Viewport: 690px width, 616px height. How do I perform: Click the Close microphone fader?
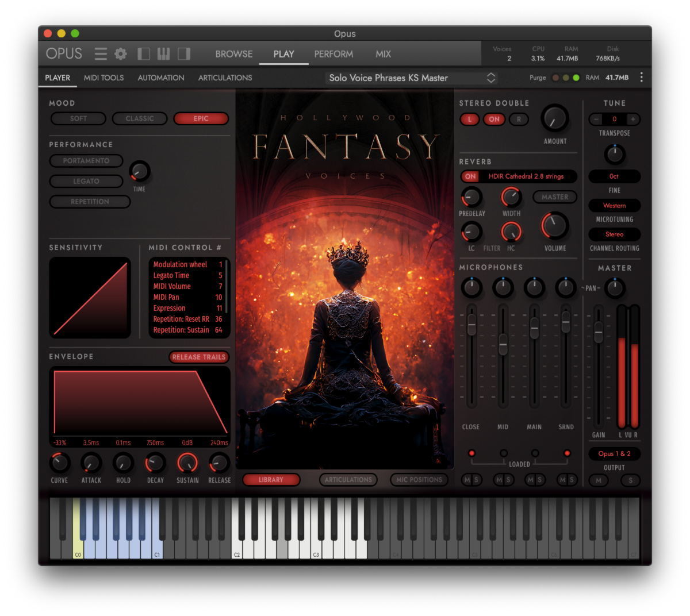(471, 325)
